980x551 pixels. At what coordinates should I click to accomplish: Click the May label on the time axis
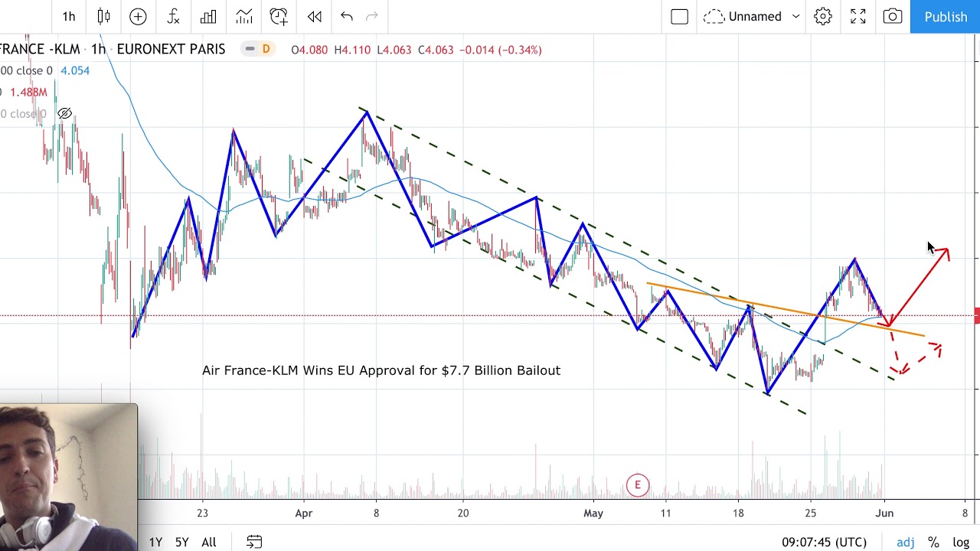click(x=593, y=513)
